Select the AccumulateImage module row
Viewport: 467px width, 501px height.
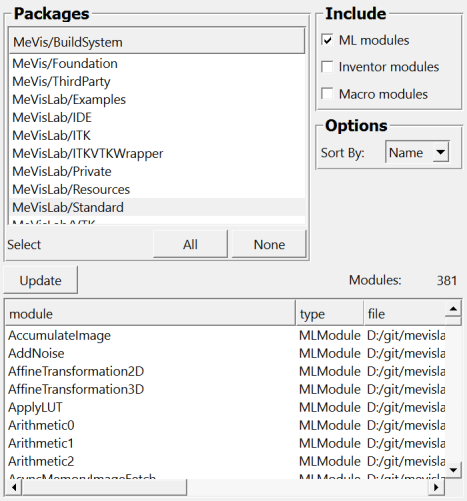(225, 335)
